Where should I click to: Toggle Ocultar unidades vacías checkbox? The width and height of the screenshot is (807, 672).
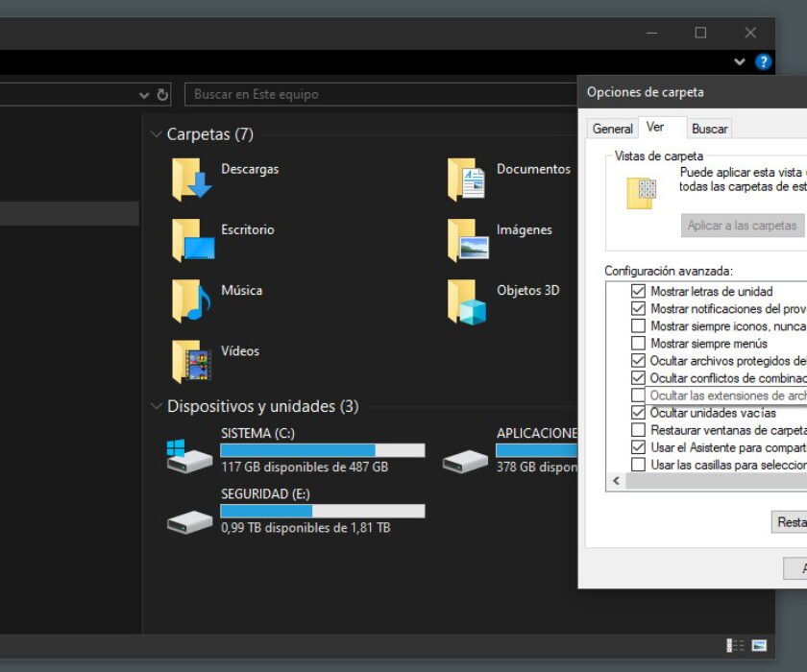pyautogui.click(x=638, y=413)
